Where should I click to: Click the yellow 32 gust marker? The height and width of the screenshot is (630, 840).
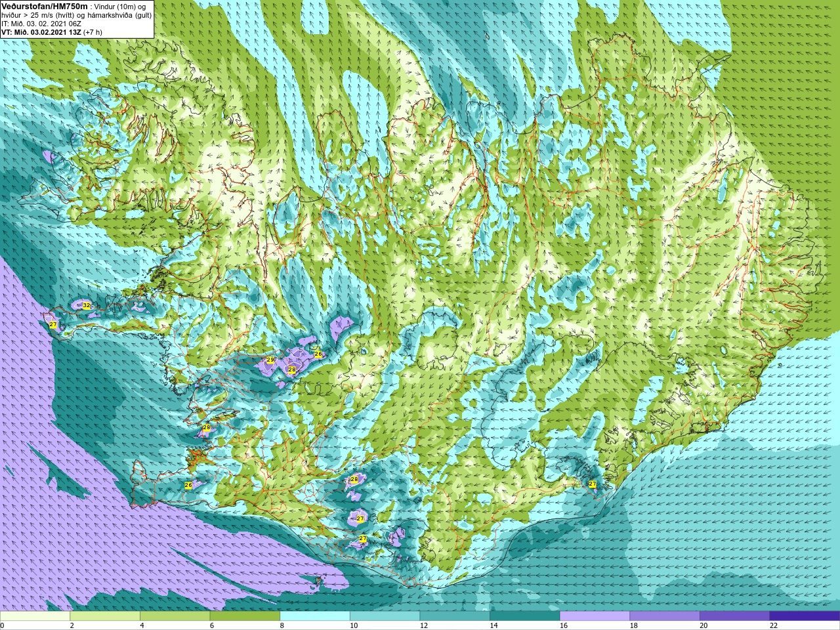point(87,306)
